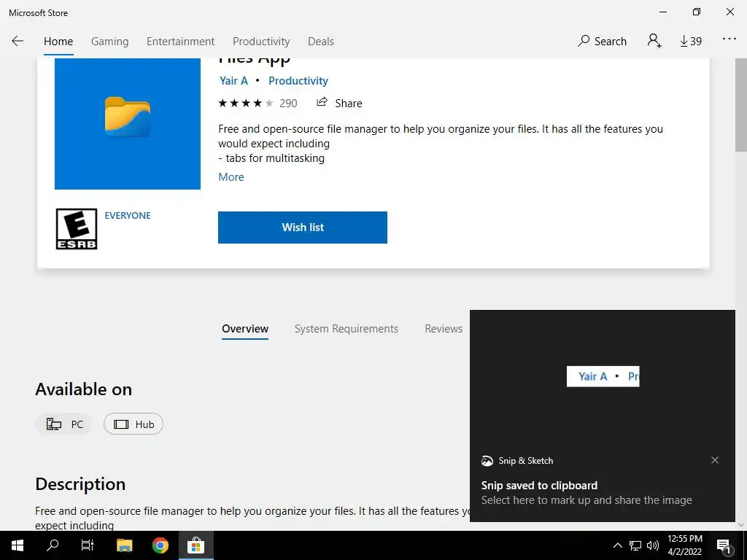
Task: Expand description with More link
Action: [231, 177]
